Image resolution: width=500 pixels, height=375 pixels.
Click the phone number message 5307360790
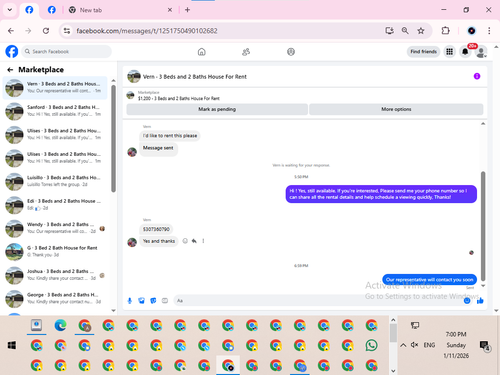click(156, 229)
